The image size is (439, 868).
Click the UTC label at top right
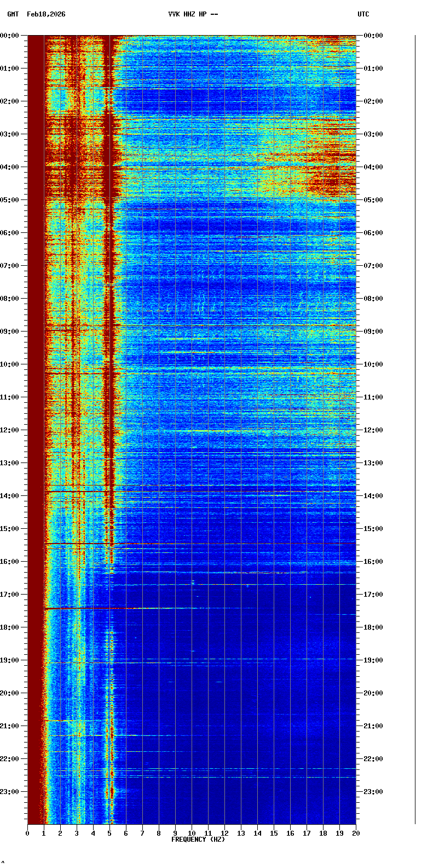363,14
